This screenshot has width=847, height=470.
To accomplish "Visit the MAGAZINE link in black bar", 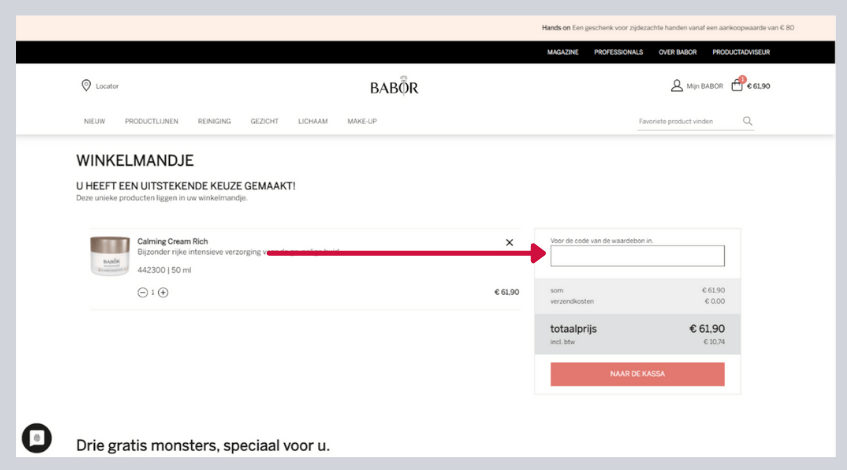I will (x=562, y=52).
